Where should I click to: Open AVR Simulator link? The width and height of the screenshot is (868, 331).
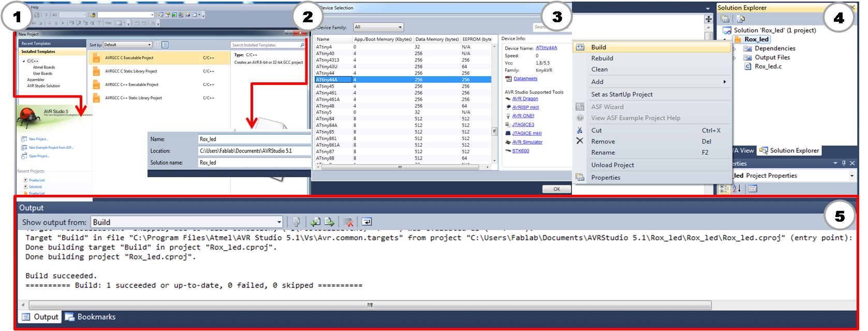pyautogui.click(x=527, y=142)
